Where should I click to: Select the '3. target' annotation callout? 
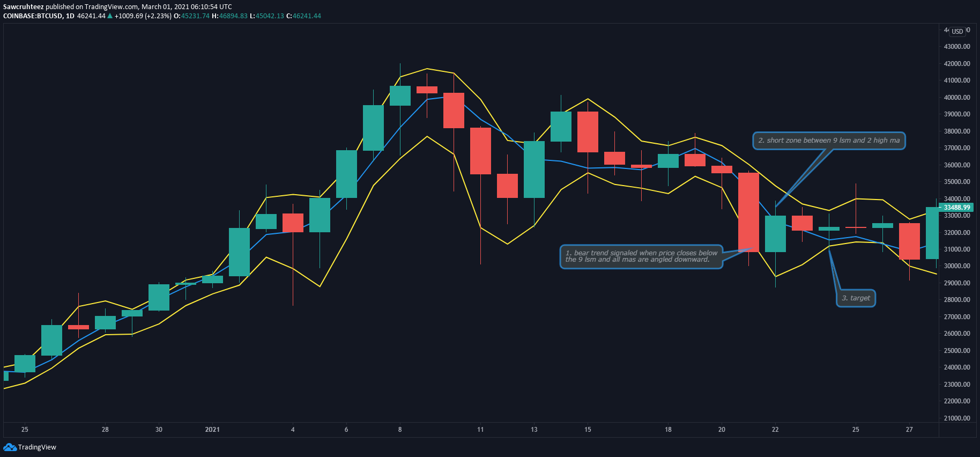[856, 298]
